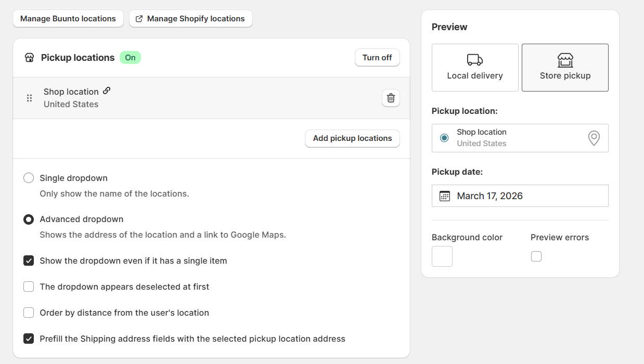This screenshot has width=644, height=364.
Task: Uncheck Prefill the Shipping address fields option
Action: point(29,339)
